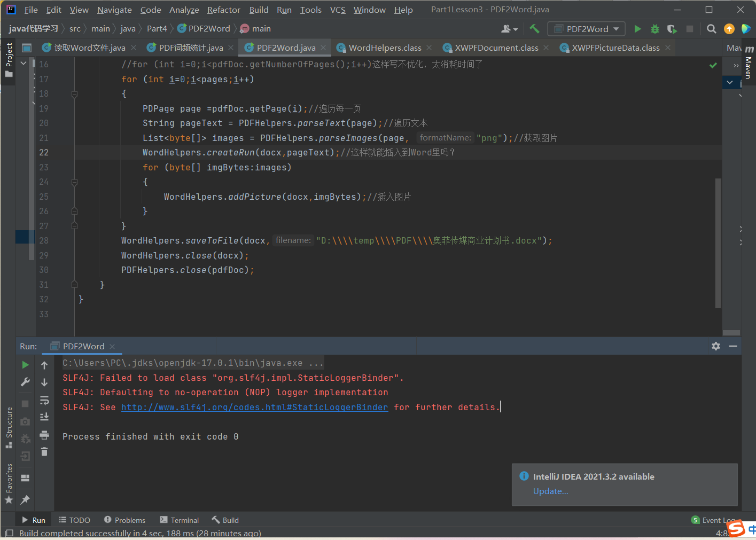Run PDF2Word with coverage icon
The image size is (756, 540).
[671, 29]
